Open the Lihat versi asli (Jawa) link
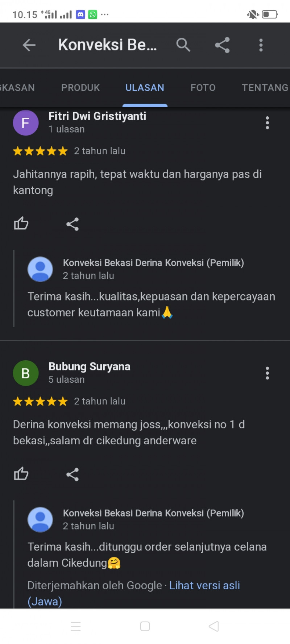Image resolution: width=290 pixels, height=644 pixels. tap(134, 593)
